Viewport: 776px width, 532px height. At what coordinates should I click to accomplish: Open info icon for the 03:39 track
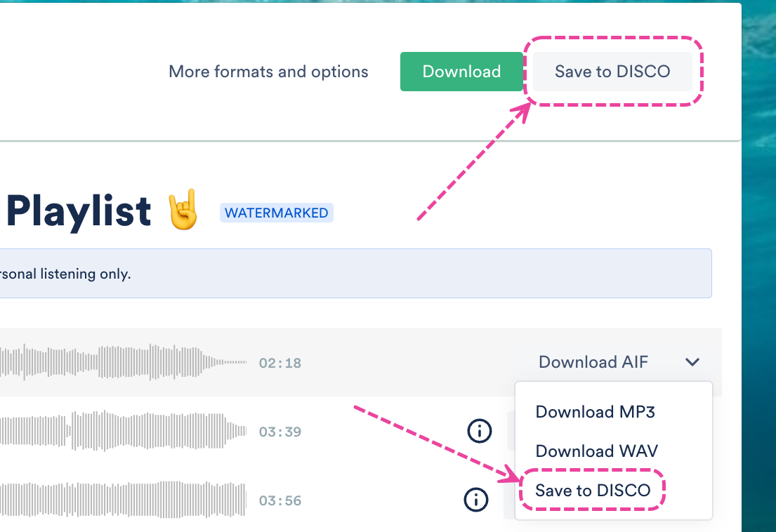pyautogui.click(x=480, y=431)
